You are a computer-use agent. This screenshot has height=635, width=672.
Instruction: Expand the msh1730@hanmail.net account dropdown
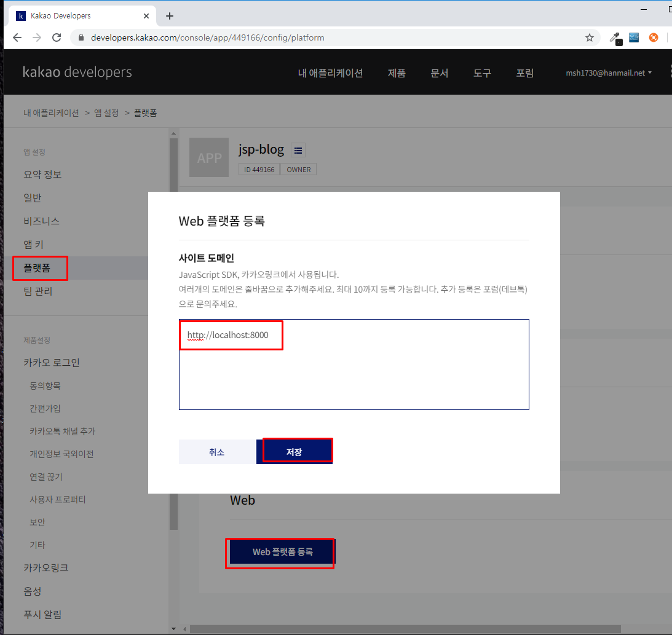[x=609, y=73]
